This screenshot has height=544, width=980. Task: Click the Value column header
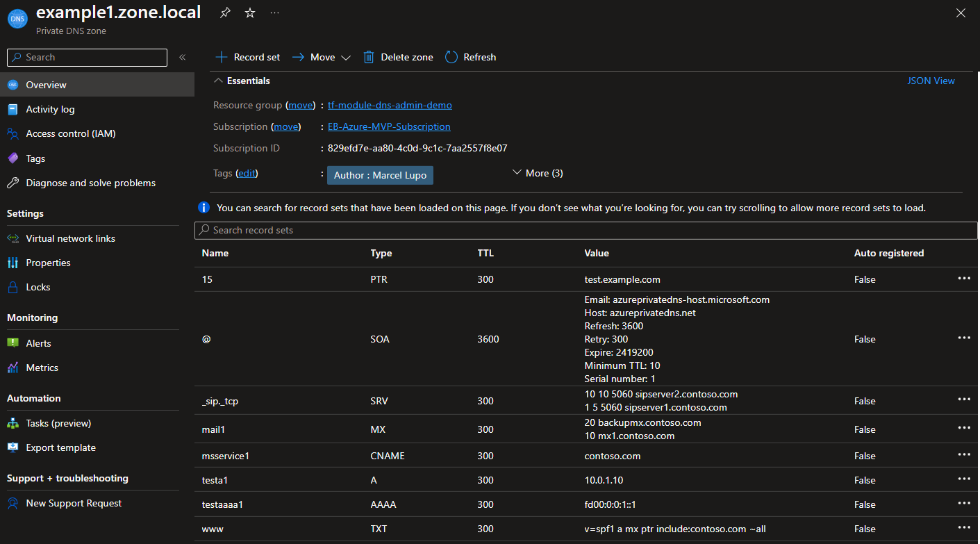[x=597, y=253]
